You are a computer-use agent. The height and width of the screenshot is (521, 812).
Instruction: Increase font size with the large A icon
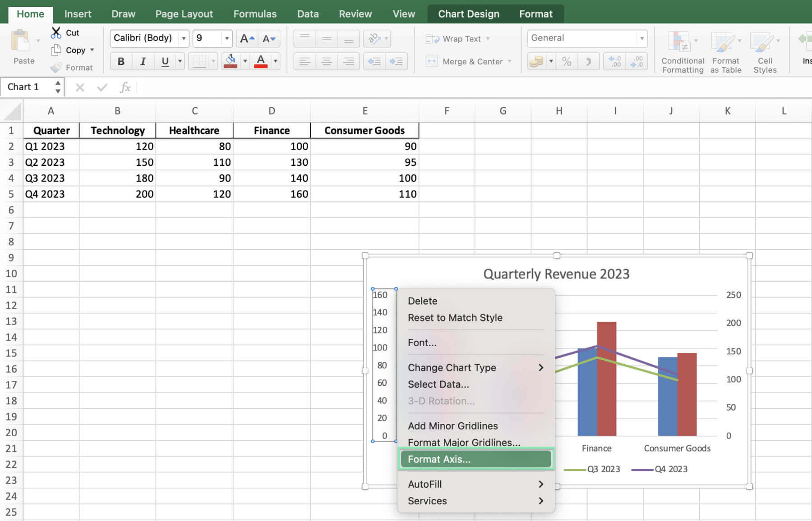pyautogui.click(x=247, y=39)
